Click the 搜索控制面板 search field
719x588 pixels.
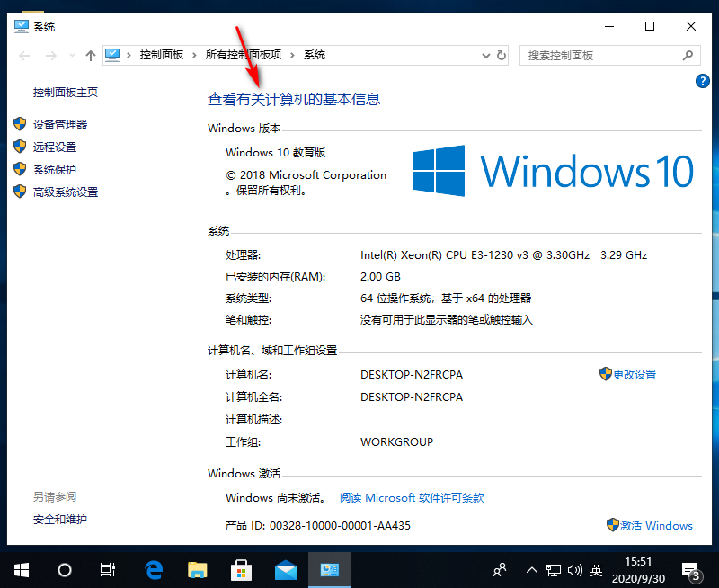tap(602, 55)
